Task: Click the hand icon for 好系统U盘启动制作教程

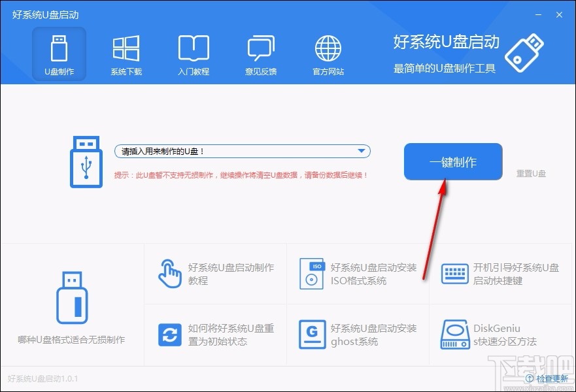Action: point(170,273)
